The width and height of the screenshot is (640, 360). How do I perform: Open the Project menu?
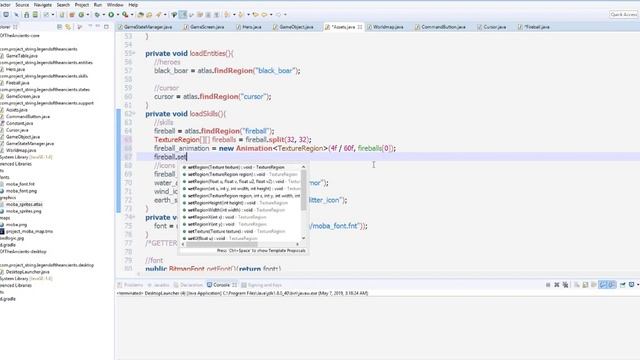(x=82, y=4)
